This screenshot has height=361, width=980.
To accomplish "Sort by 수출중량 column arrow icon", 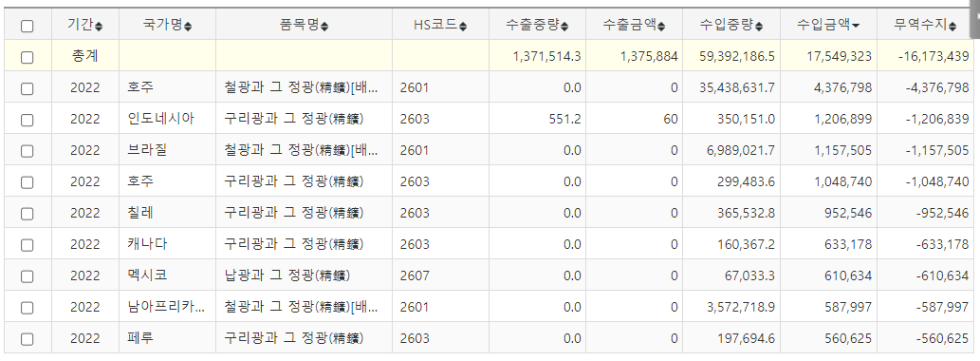I will point(565,27).
